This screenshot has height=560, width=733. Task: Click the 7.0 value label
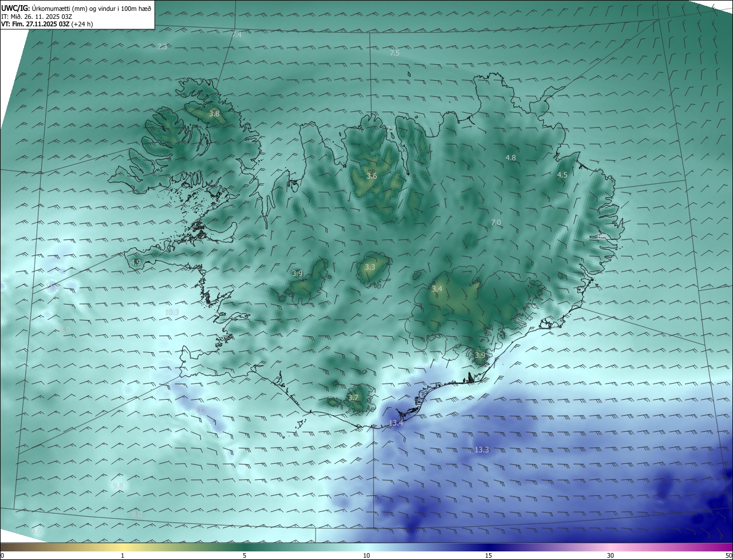(x=496, y=222)
